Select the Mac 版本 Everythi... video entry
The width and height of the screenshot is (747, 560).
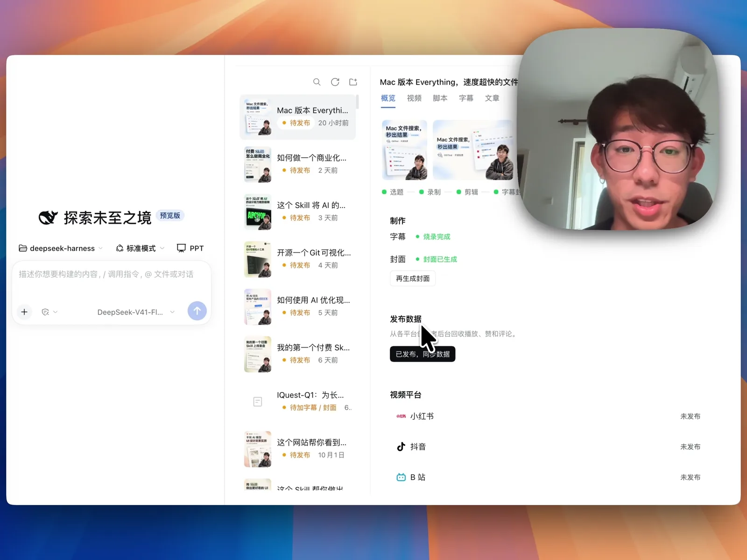pyautogui.click(x=298, y=117)
